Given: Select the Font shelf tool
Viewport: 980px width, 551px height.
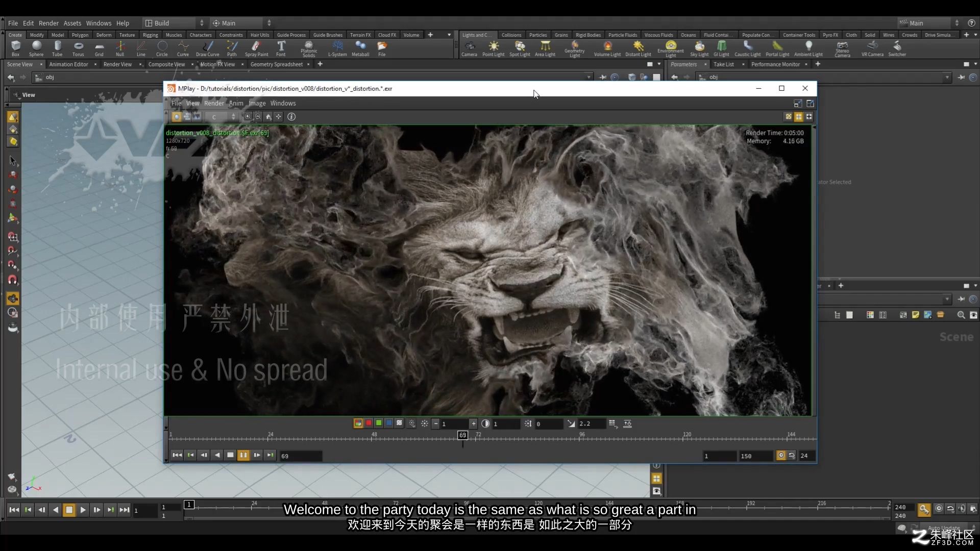Looking at the screenshot, I should [x=281, y=49].
